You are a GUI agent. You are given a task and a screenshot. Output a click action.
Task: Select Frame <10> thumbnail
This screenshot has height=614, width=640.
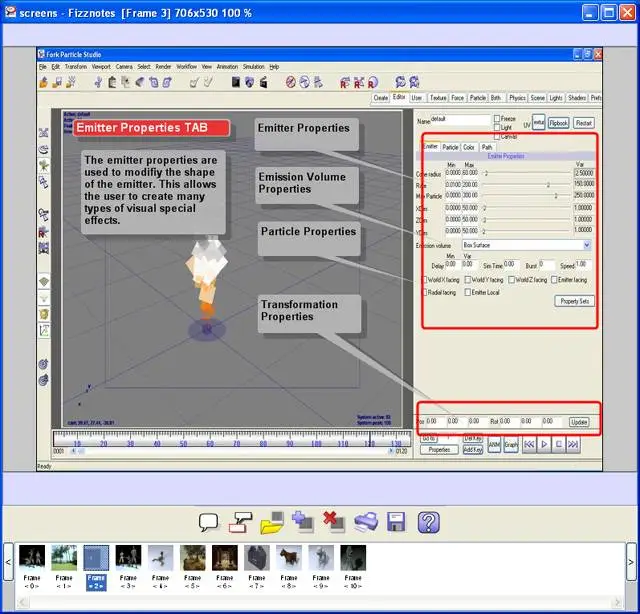(353, 558)
